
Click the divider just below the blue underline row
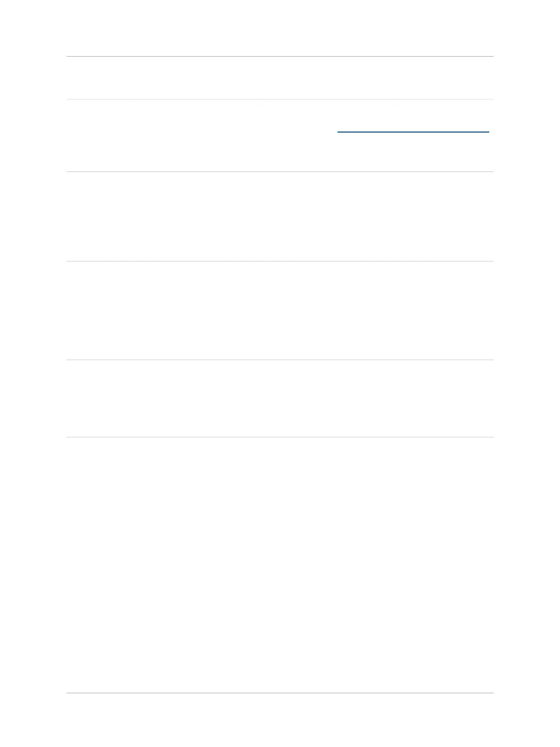[x=280, y=172]
